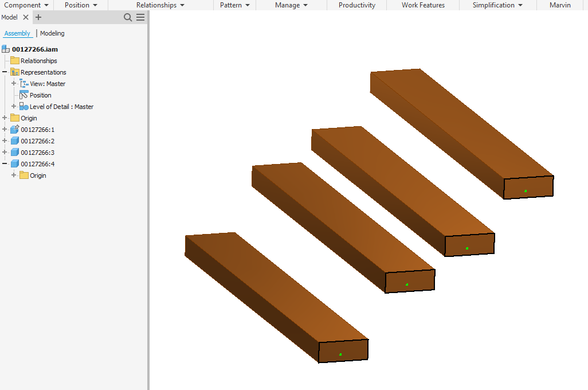The width and height of the screenshot is (588, 390).
Task: Select the View: Master representation icon
Action: 23,83
